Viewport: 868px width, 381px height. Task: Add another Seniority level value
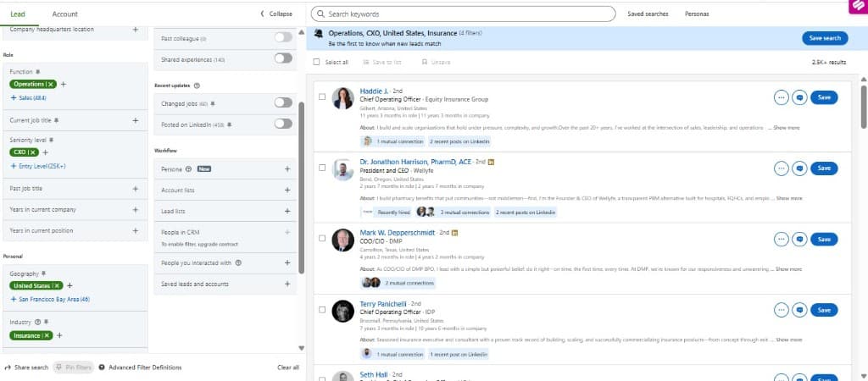46,152
